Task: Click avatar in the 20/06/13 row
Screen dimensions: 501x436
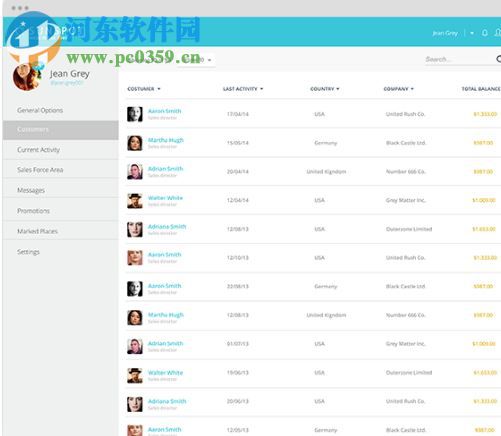Action: pyautogui.click(x=135, y=404)
